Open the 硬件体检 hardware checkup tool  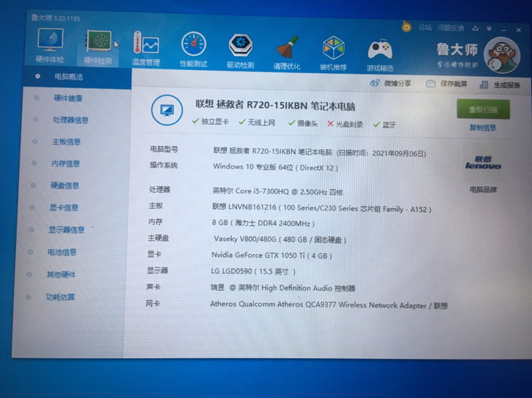click(50, 45)
